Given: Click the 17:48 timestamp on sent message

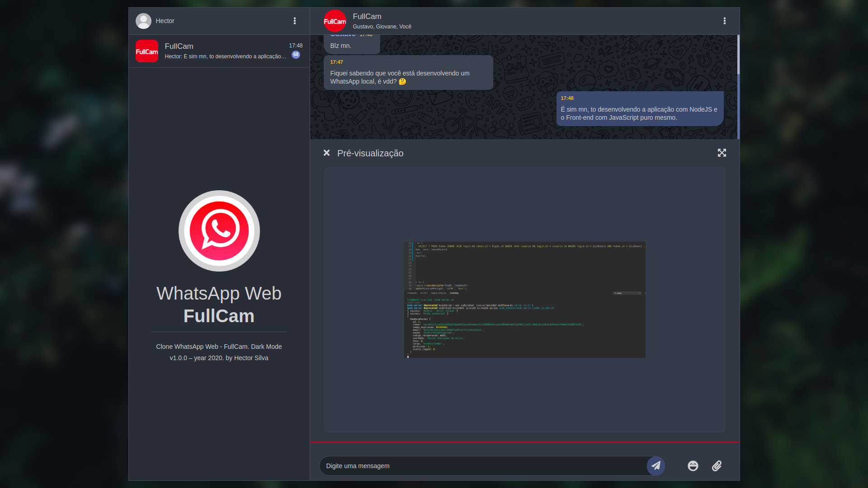Looking at the screenshot, I should [567, 98].
